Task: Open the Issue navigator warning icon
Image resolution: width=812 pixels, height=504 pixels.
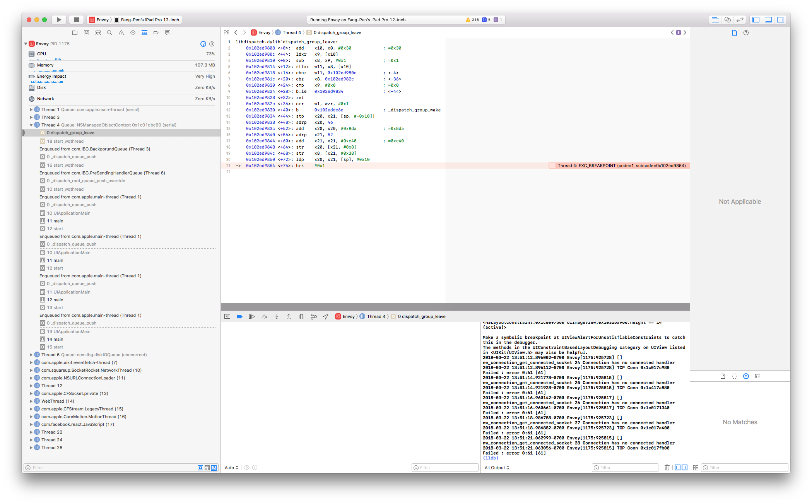Action: [x=121, y=32]
